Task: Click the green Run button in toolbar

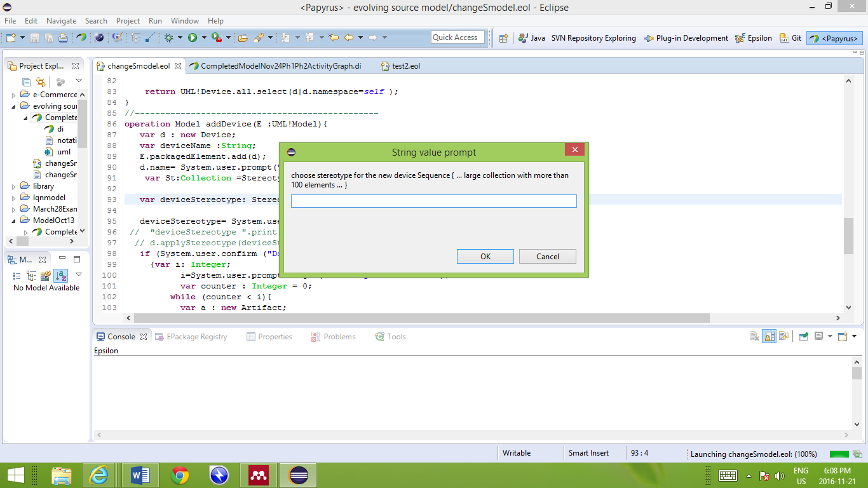Action: click(x=193, y=37)
